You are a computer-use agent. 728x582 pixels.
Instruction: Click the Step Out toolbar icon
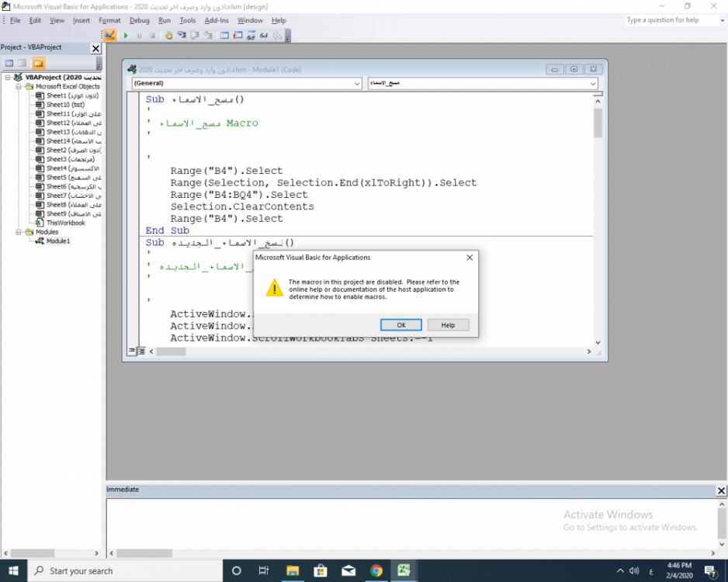(x=208, y=35)
